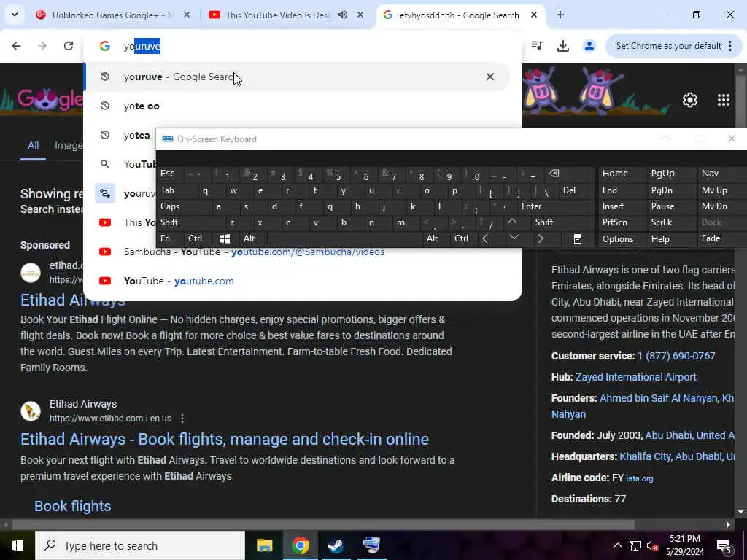Open the Chrome profile avatar icon
The width and height of the screenshot is (747, 560).
click(589, 46)
